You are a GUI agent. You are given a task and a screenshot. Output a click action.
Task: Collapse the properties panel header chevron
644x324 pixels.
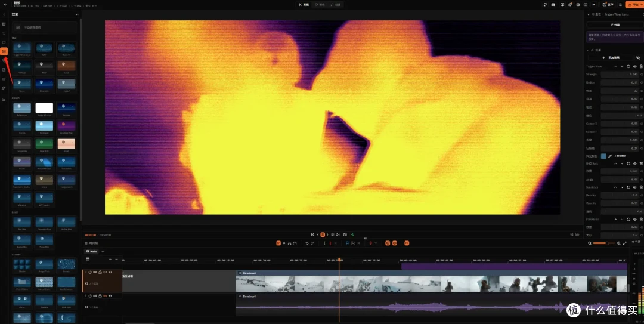[x=588, y=14]
